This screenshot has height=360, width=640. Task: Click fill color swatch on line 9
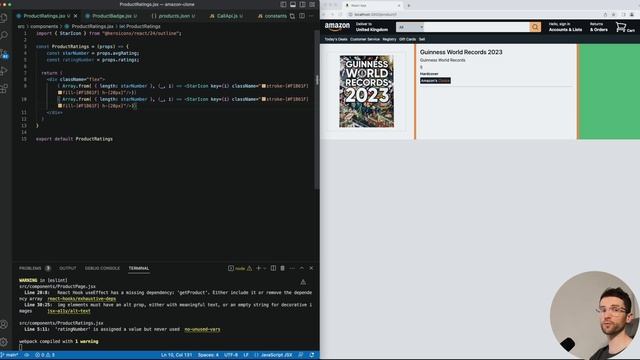pyautogui.click(x=60, y=93)
